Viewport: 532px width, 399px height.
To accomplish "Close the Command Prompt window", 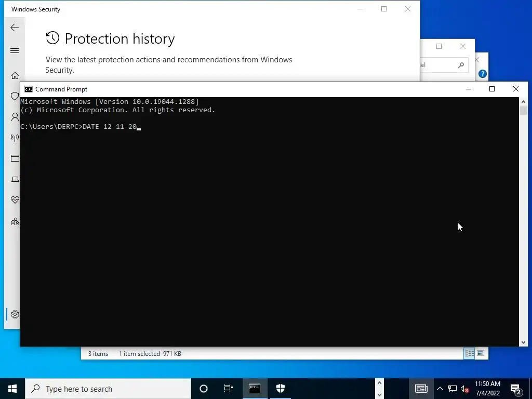I will (x=516, y=89).
